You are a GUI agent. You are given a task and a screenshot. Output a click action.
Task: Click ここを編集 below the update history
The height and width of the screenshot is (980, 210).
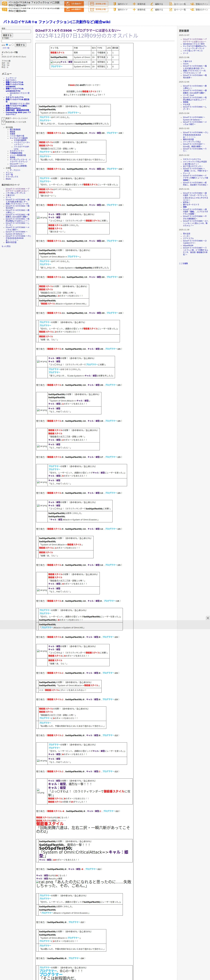pyautogui.click(x=183, y=263)
